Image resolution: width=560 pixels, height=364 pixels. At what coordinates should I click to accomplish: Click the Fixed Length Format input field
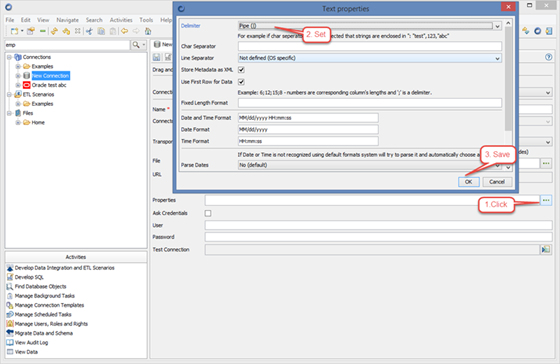(370, 103)
